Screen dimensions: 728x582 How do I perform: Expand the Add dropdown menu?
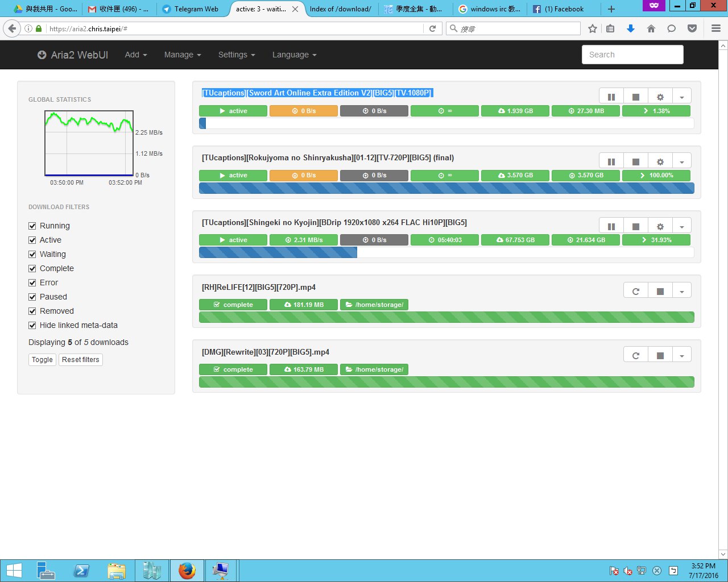pyautogui.click(x=136, y=55)
